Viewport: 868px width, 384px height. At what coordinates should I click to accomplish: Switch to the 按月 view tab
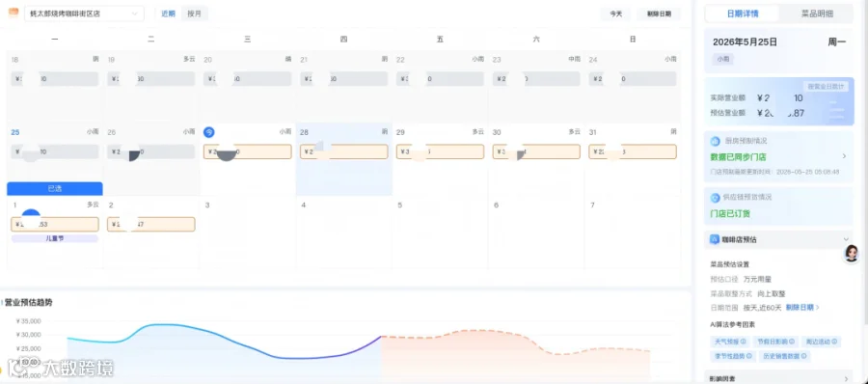(x=194, y=14)
